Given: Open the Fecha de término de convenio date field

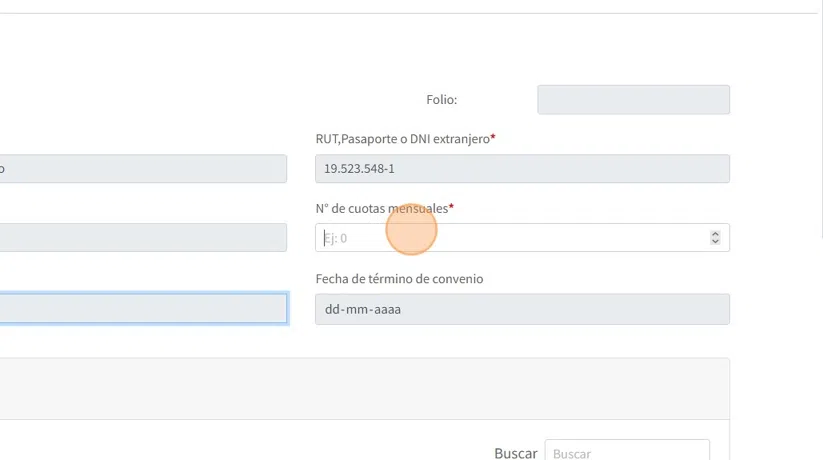Looking at the screenshot, I should click(x=522, y=309).
